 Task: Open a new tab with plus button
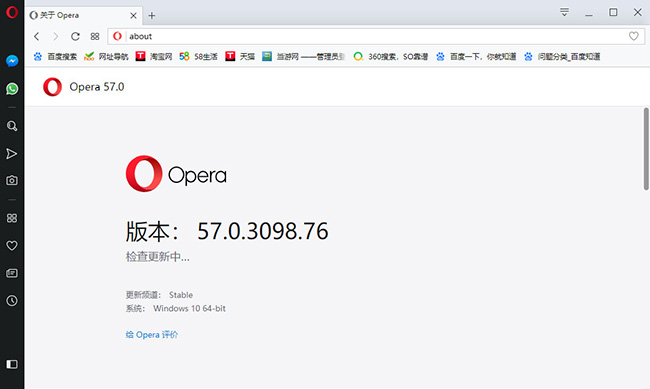tap(152, 16)
